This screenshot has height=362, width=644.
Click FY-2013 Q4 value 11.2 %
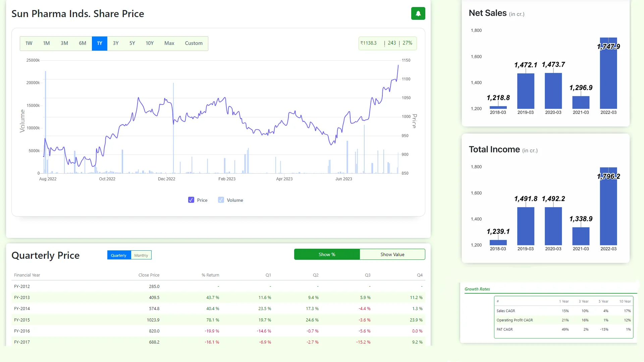pos(416,298)
